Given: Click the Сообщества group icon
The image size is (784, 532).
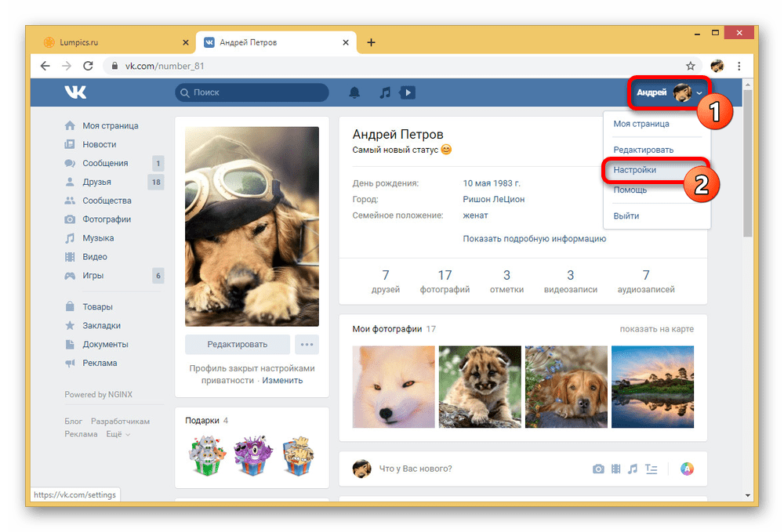Looking at the screenshot, I should [x=70, y=201].
